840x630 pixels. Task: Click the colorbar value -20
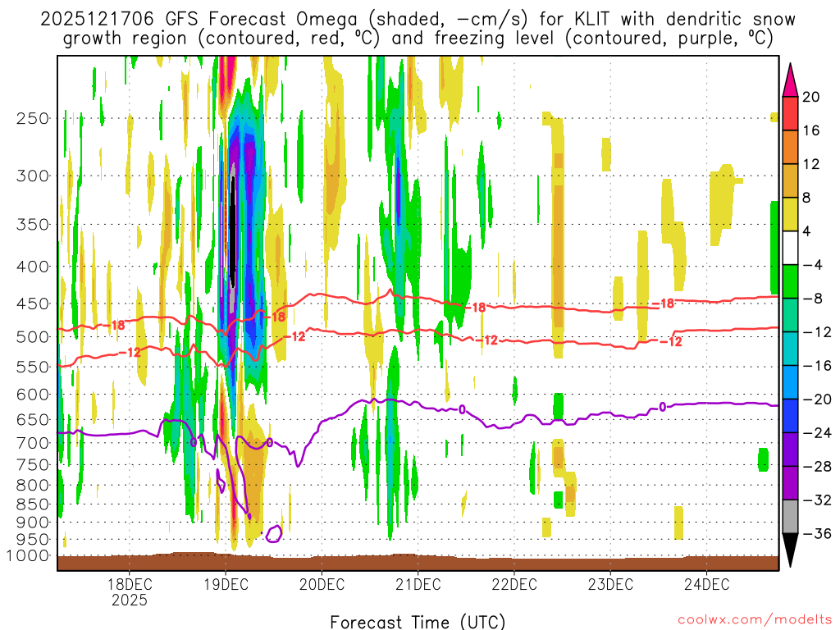coord(817,399)
